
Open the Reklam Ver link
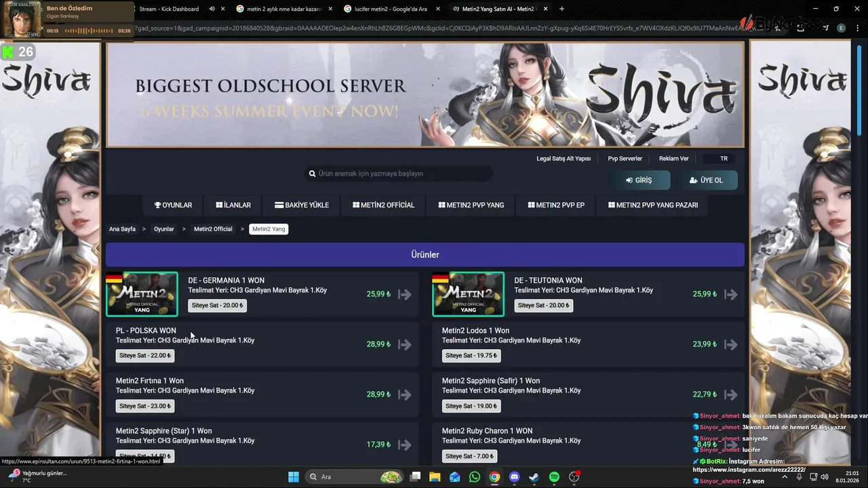coord(673,159)
